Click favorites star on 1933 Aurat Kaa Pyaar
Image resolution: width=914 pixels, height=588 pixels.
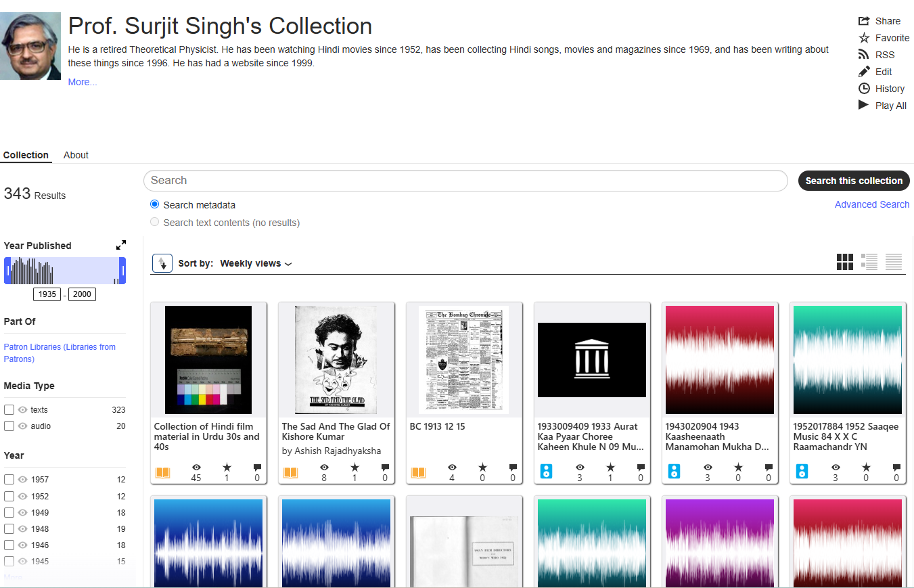(x=610, y=468)
